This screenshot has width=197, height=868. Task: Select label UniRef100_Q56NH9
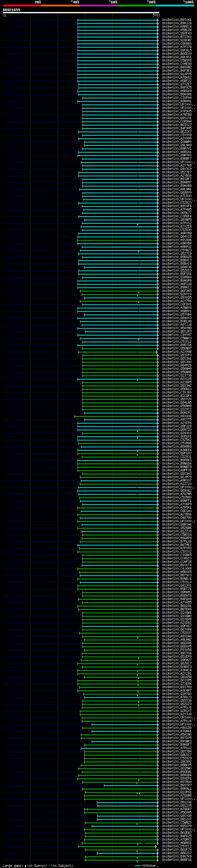click(176, 369)
